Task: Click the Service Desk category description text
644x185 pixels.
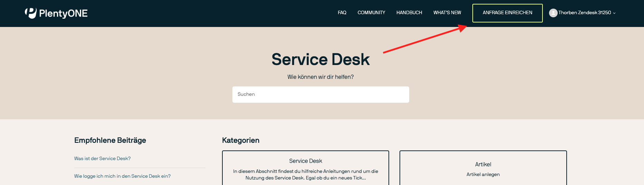Action: coord(306,175)
